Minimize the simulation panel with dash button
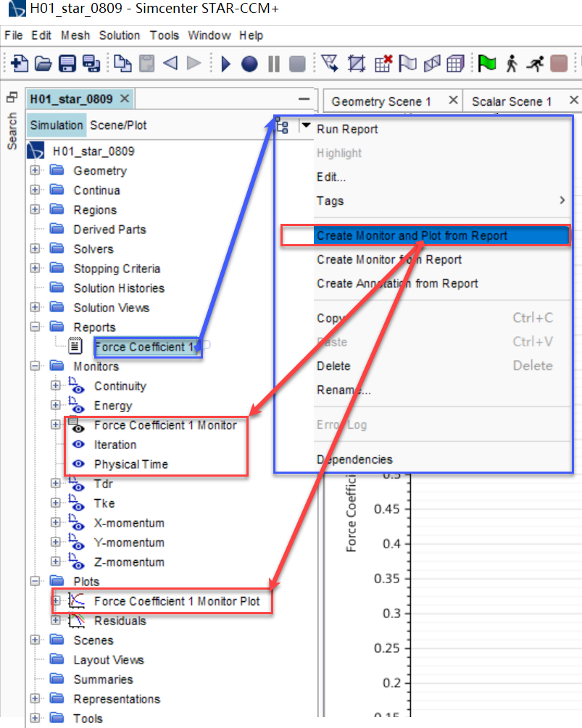The height and width of the screenshot is (728, 582). pos(304,99)
